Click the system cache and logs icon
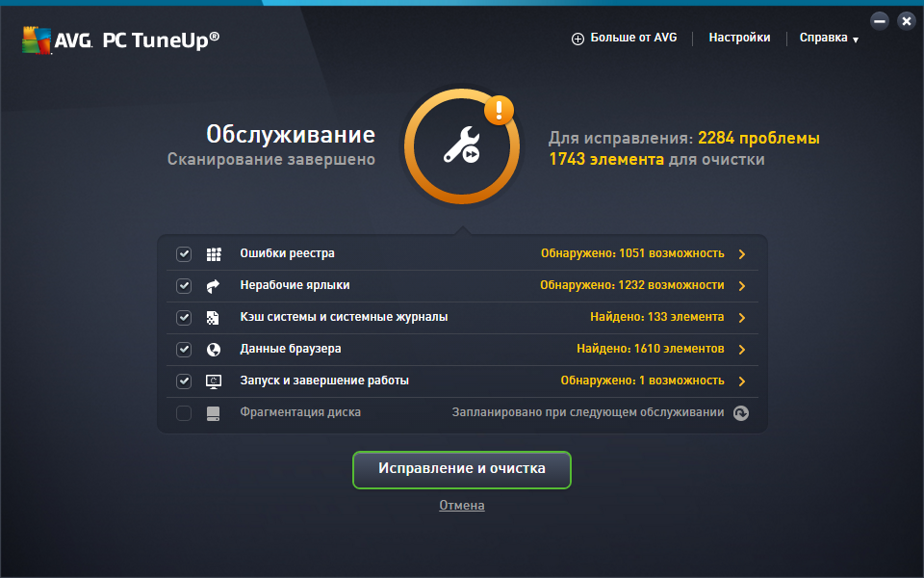Screen dimensions: 924x578 [214, 318]
